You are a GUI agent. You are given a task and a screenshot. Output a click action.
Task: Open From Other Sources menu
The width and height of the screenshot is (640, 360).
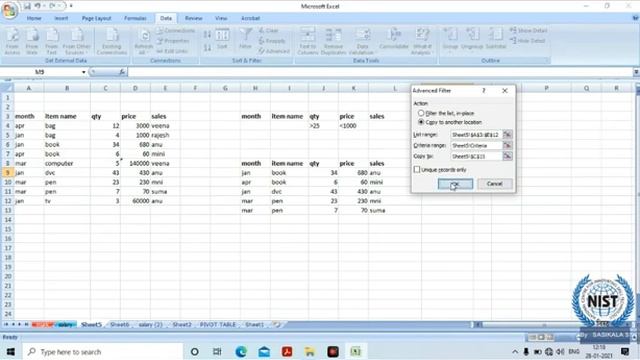click(x=77, y=41)
